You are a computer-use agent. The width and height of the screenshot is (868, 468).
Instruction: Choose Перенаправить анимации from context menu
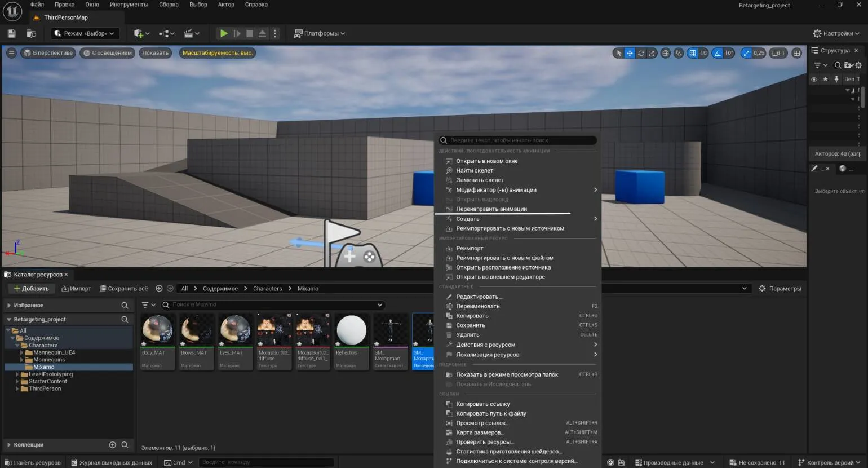coord(491,209)
